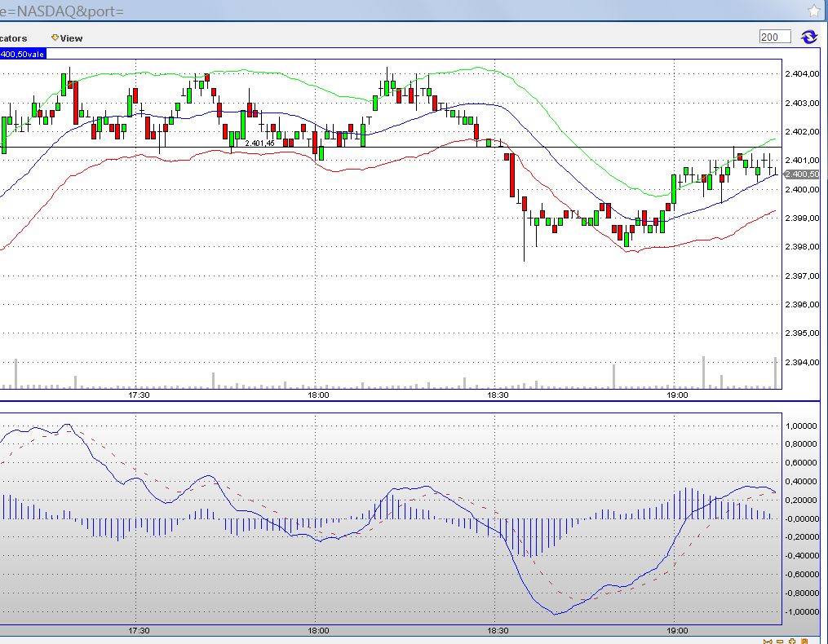Click the yellow diamond icon beside View
Image resolution: width=828 pixels, height=644 pixels.
click(54, 37)
